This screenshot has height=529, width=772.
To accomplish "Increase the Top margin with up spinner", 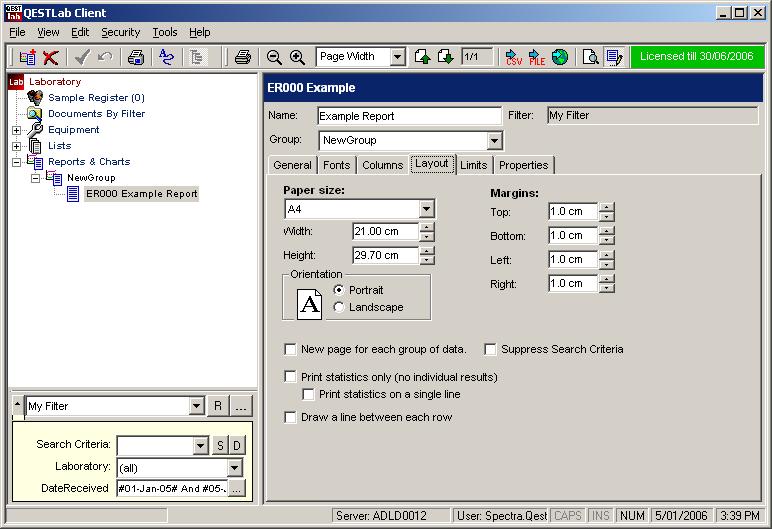I will 607,207.
